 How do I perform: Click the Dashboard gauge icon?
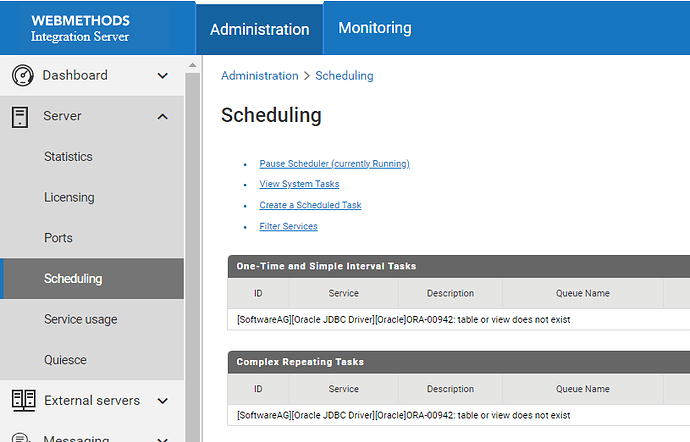click(22, 75)
